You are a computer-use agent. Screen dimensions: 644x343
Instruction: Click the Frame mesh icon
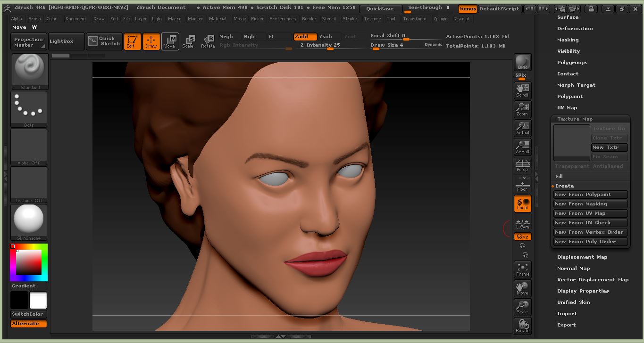[x=522, y=269]
